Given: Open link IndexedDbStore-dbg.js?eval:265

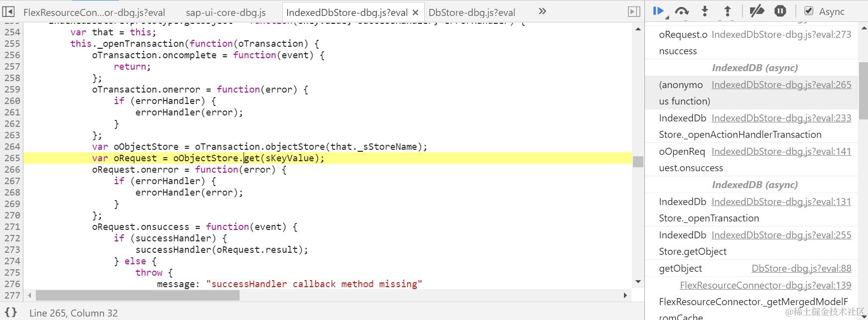Looking at the screenshot, I should [x=781, y=85].
